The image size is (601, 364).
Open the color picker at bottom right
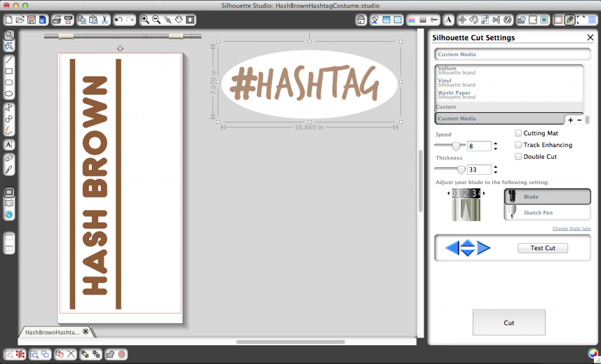[593, 353]
